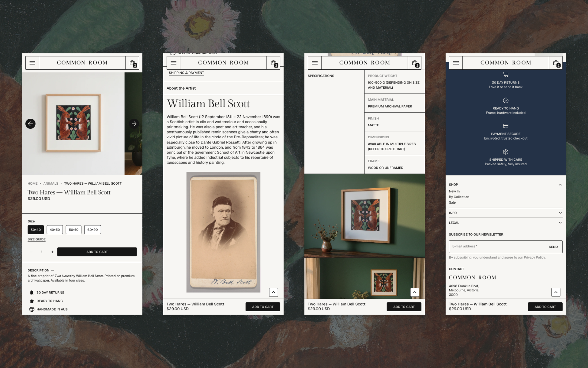This screenshot has width=588, height=368.
Task: Go to next product image
Action: point(134,124)
